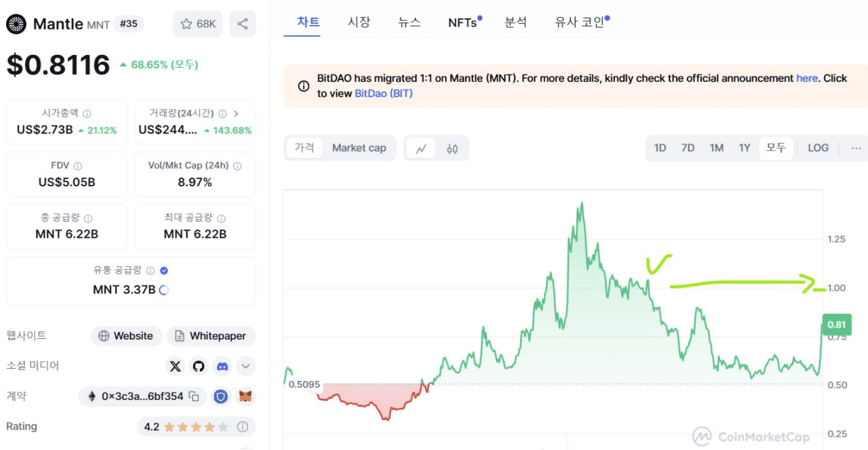
Task: Set chart range to 7D
Action: pyautogui.click(x=688, y=148)
